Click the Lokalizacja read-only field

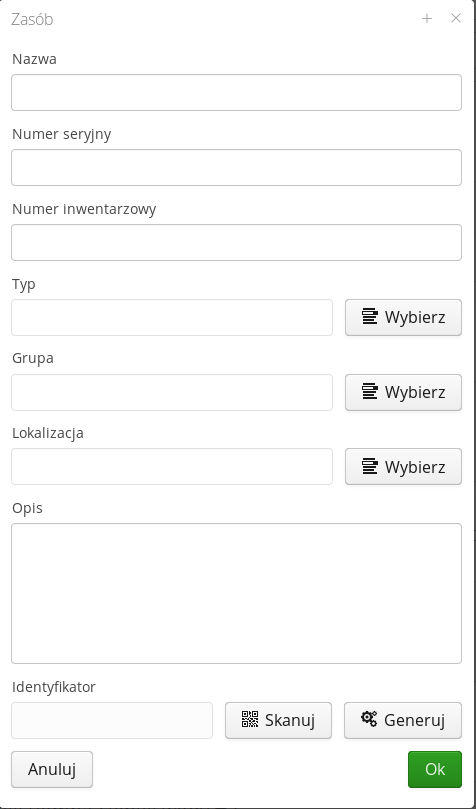coord(172,466)
